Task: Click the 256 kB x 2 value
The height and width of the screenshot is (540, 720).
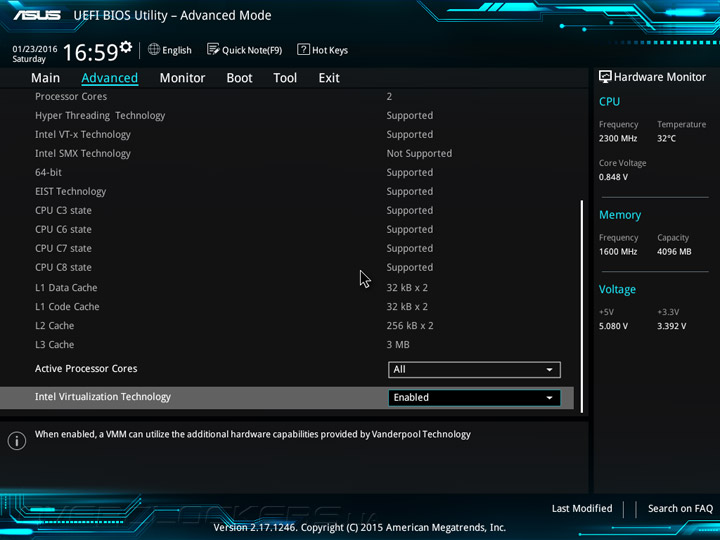Action: click(410, 326)
